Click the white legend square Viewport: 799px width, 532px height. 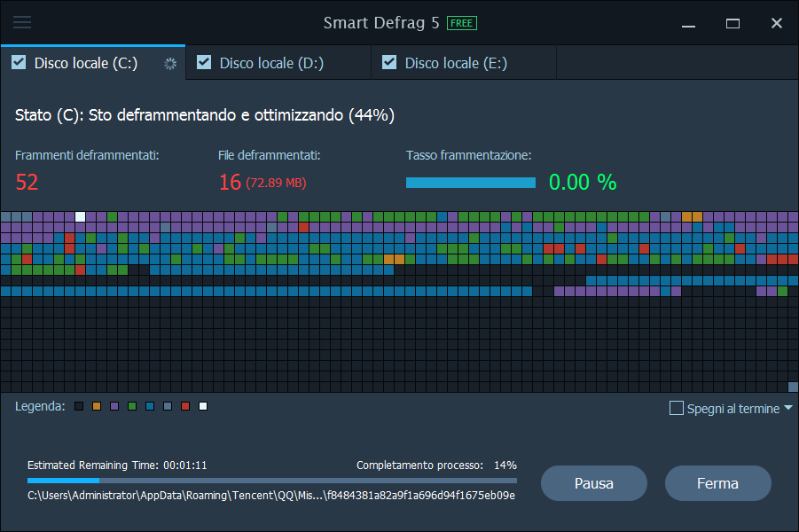tap(203, 406)
